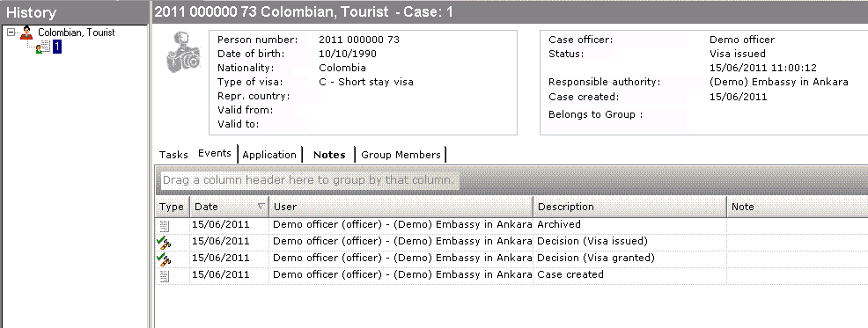The image size is (868, 328).
Task: Click the History panel header
Action: 74,12
